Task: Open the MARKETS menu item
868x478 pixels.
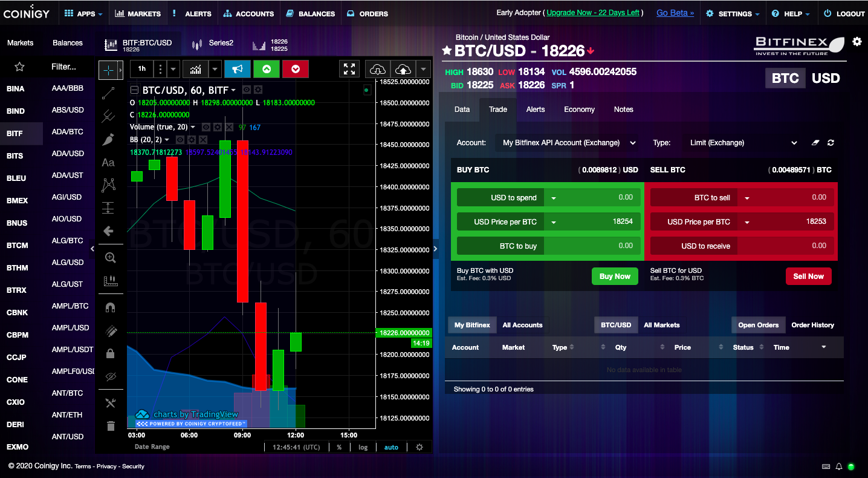Action: [138, 13]
